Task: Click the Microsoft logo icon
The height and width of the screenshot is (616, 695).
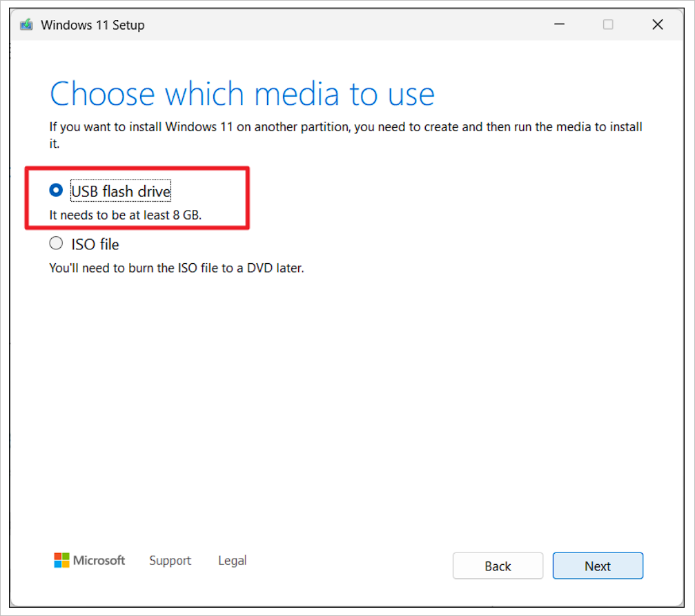Action: pyautogui.click(x=61, y=560)
